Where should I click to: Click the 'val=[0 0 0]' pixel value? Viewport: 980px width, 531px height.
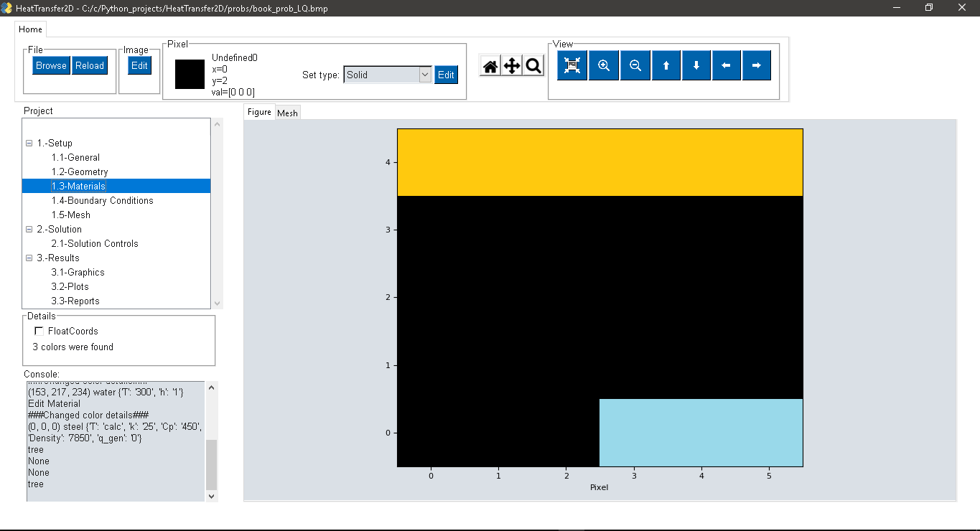coord(233,92)
